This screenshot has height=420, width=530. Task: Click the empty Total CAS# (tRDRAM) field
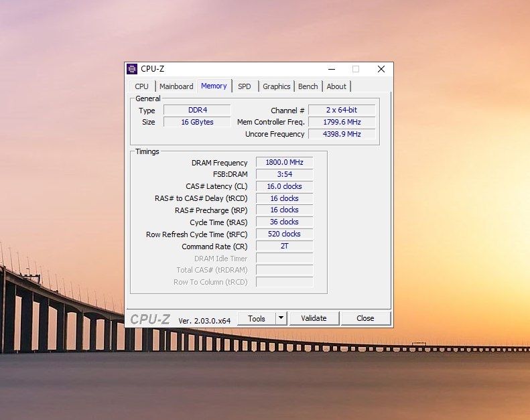[285, 270]
